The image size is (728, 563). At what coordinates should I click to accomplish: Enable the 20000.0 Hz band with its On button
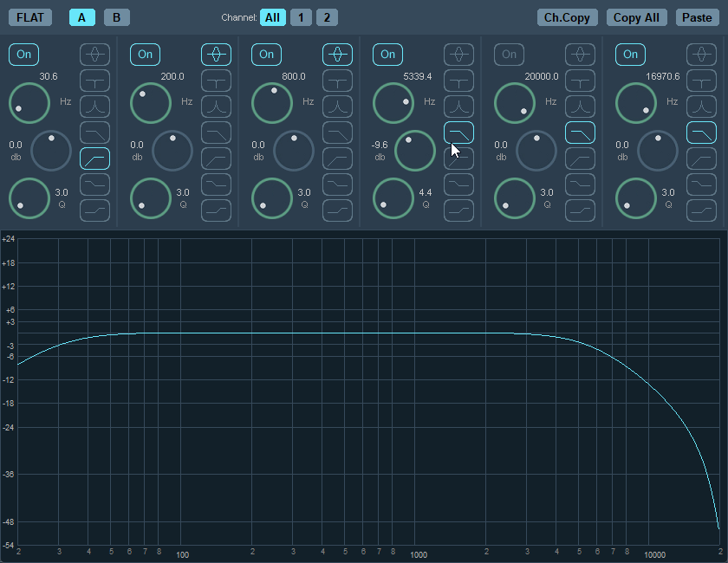click(510, 55)
